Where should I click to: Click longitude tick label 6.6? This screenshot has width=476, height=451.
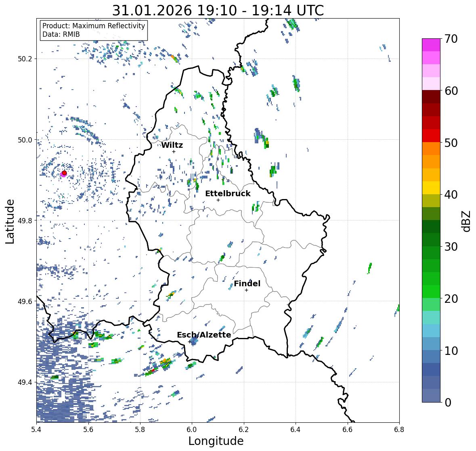tap(348, 430)
